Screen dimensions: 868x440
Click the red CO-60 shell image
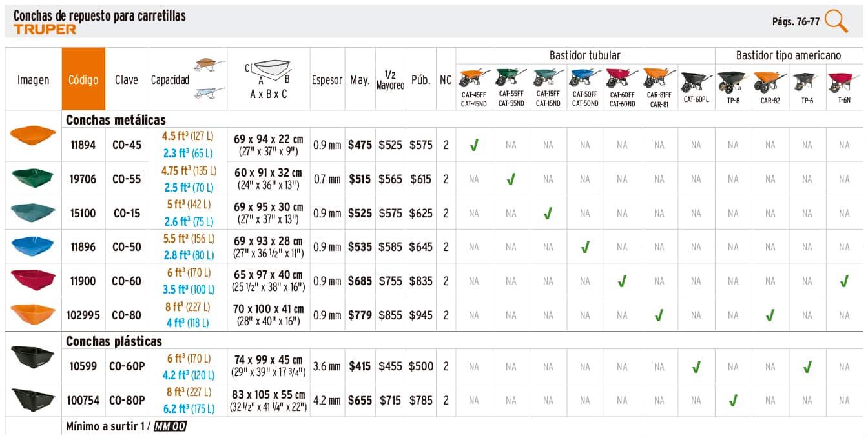[33, 279]
